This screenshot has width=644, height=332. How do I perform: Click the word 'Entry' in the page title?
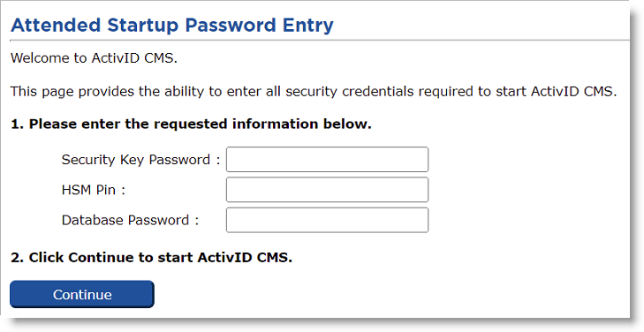point(307,26)
